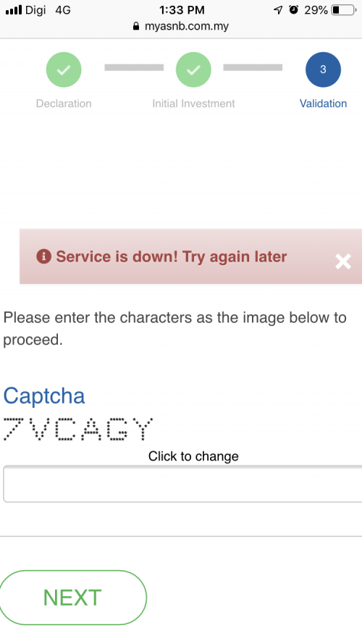Image resolution: width=362 pixels, height=644 pixels.
Task: Tap the padlock icon beside myasnb.com.my
Action: pyautogui.click(x=136, y=26)
